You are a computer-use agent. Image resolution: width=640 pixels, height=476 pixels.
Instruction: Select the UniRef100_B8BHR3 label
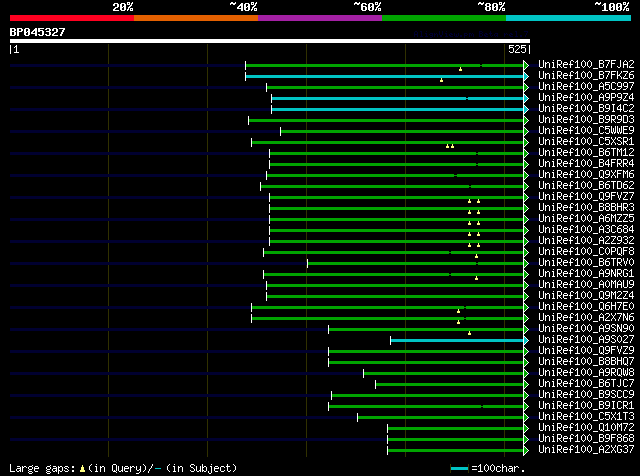586,208
